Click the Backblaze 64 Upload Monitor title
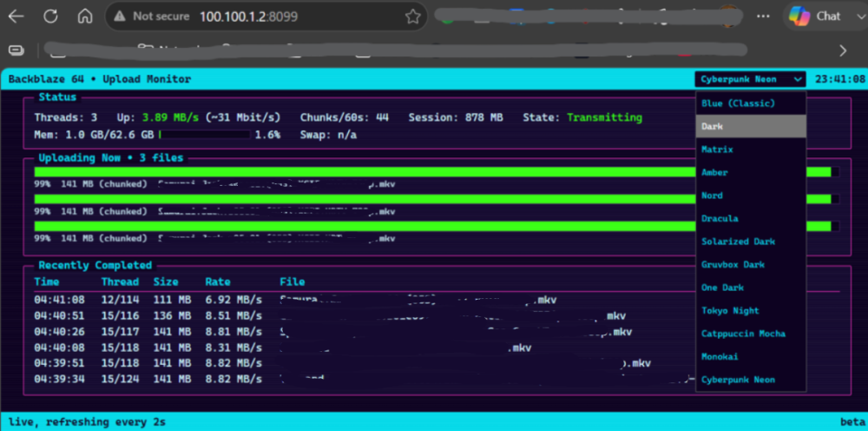Viewport: 868px width, 431px height. coord(100,79)
